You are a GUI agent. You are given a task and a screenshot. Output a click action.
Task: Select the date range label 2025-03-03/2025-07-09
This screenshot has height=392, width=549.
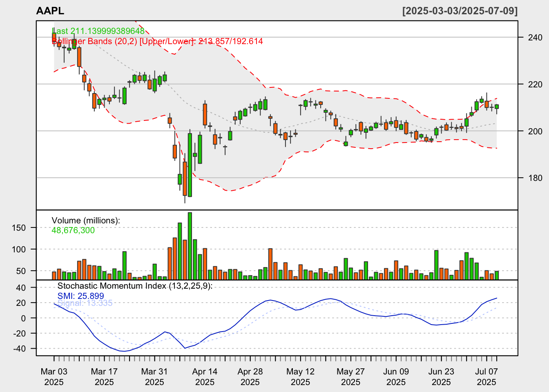460,11
